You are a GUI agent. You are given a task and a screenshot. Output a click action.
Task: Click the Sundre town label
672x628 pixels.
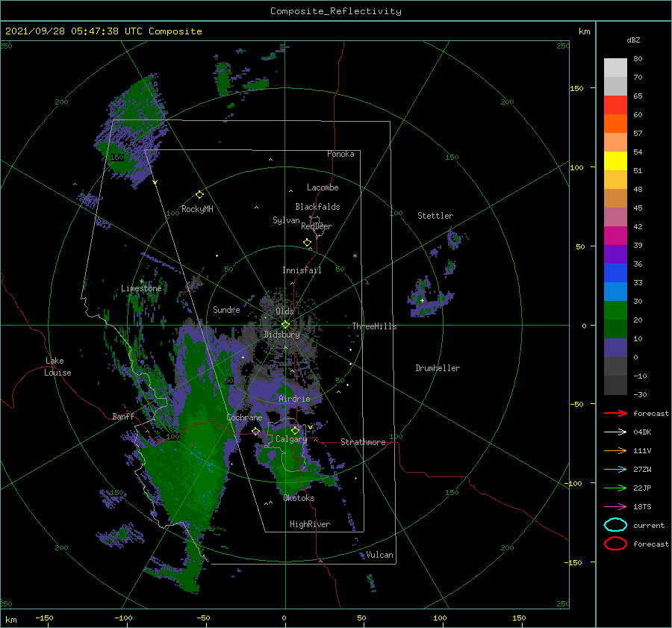(x=226, y=309)
